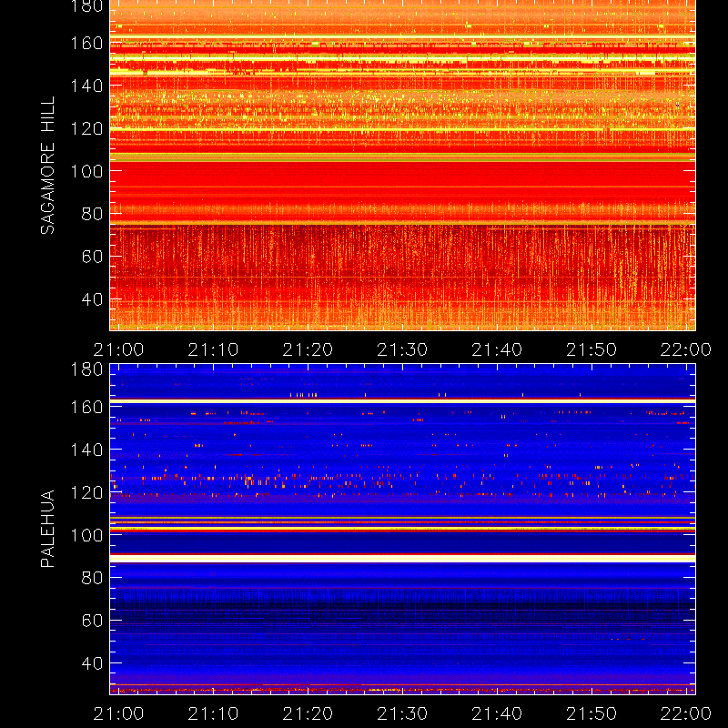Click the solid red band near 100 in Sagamore Hill
The height and width of the screenshot is (728, 728).
point(402,174)
